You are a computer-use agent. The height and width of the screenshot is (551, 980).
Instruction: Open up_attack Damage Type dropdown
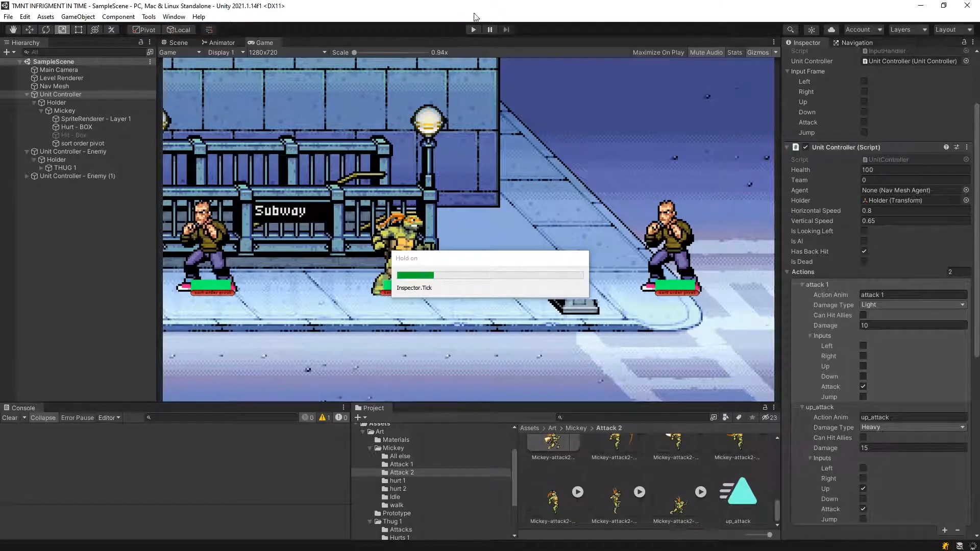point(913,428)
